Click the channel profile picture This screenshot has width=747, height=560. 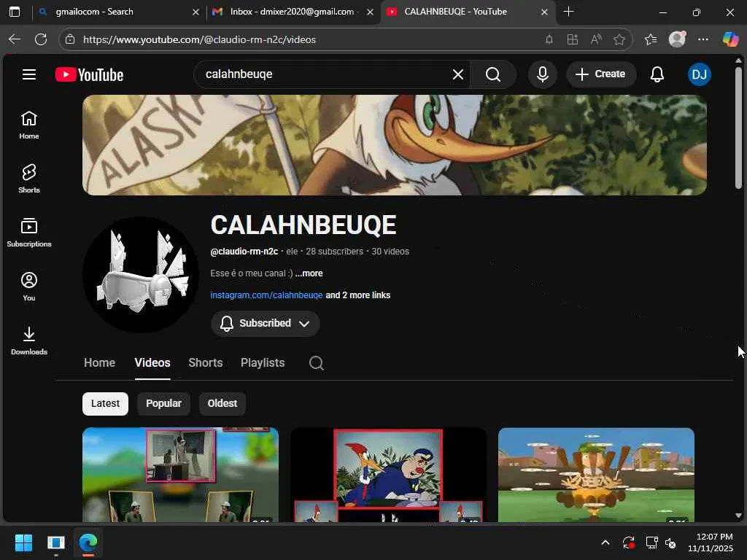coord(141,274)
